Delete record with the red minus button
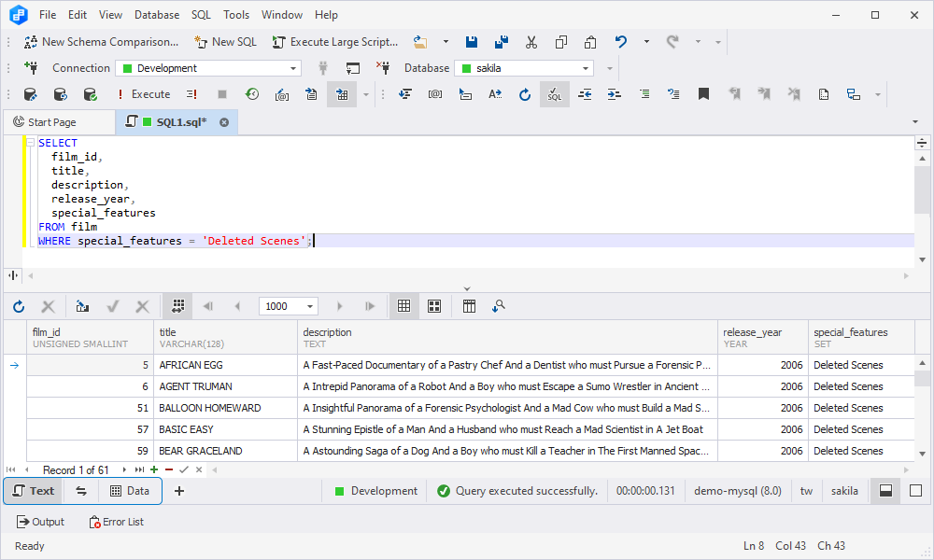 (x=169, y=469)
